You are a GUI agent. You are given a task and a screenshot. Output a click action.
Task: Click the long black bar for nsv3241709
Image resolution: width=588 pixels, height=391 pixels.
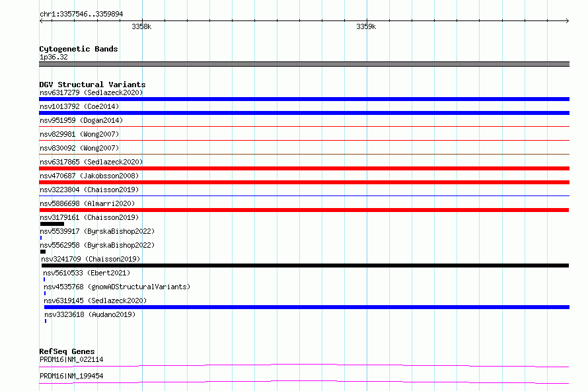click(305, 266)
